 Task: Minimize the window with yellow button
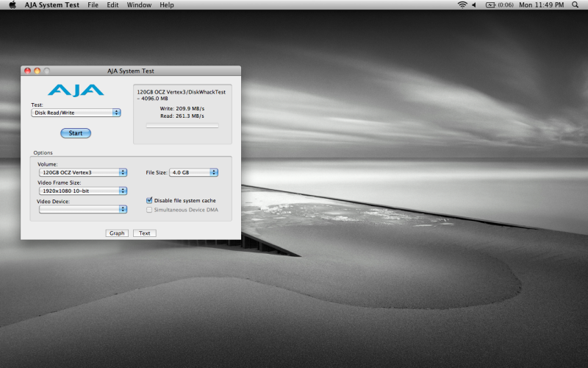pos(37,71)
